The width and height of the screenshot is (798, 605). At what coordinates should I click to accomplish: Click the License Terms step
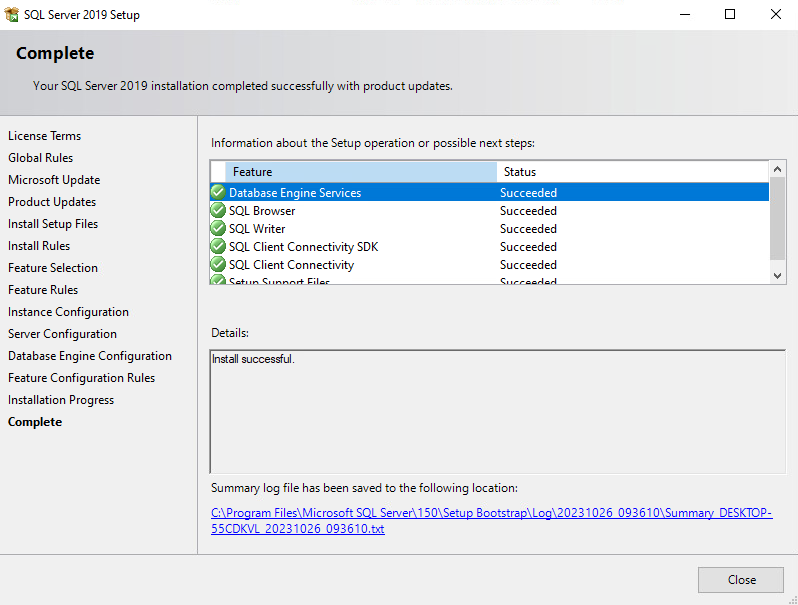coord(44,136)
